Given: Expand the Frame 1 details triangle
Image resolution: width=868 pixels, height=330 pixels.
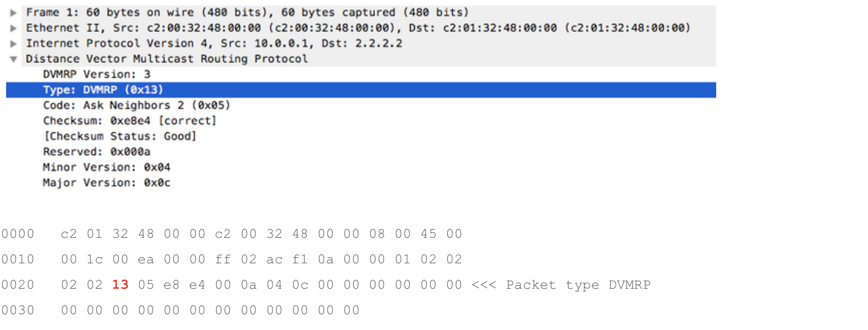Looking at the screenshot, I should 14,13.
